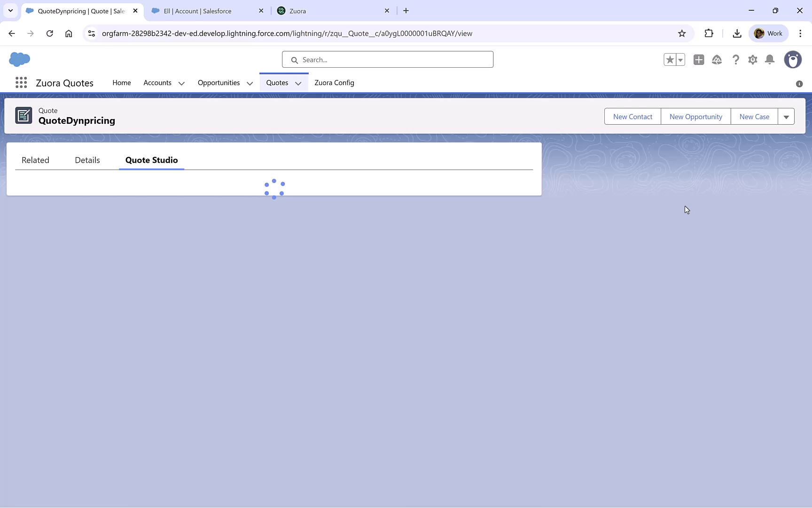Open Salesforce Setup gear
The image size is (812, 508).
point(752,60)
